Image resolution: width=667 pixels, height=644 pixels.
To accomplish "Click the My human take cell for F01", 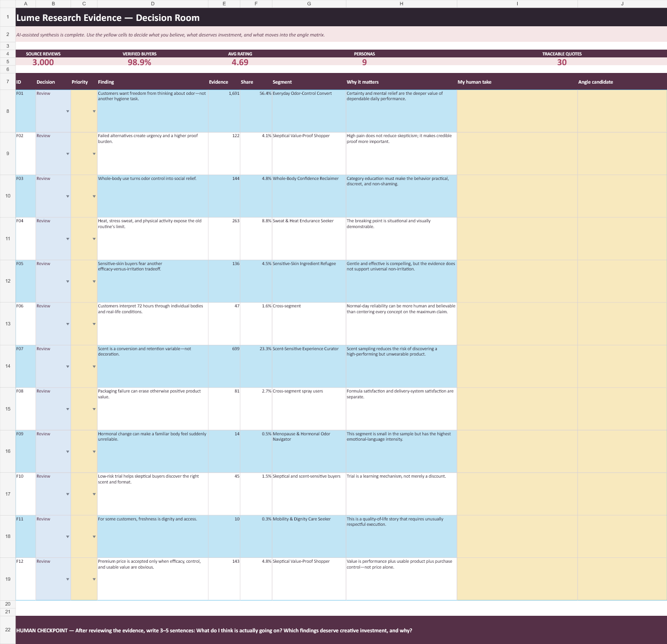I will [x=517, y=111].
